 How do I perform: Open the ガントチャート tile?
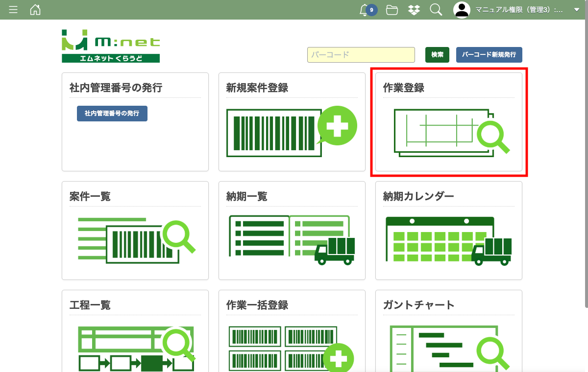point(448,348)
